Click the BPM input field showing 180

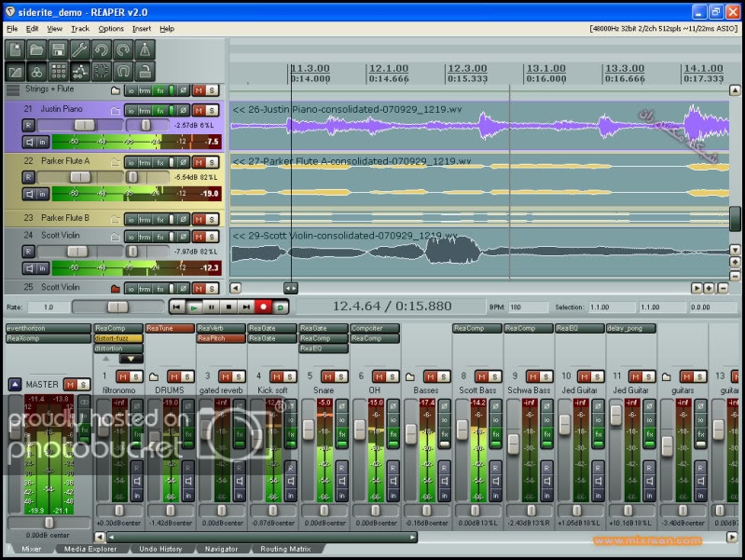coord(528,307)
